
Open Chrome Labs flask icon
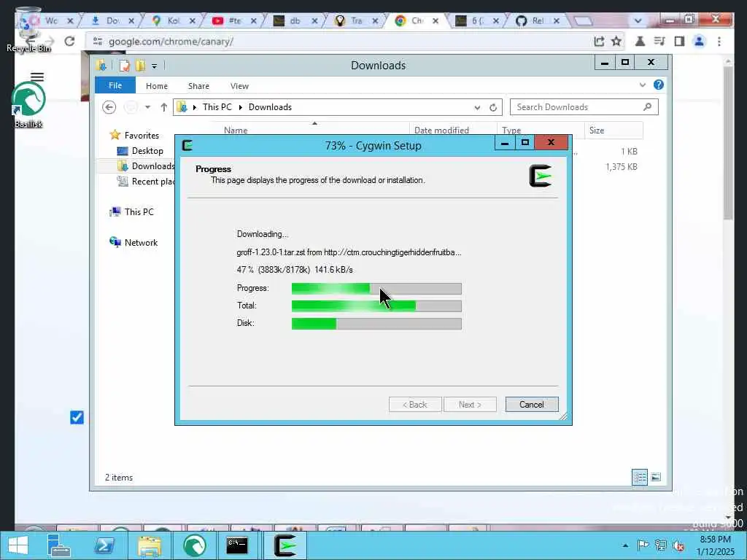point(640,42)
